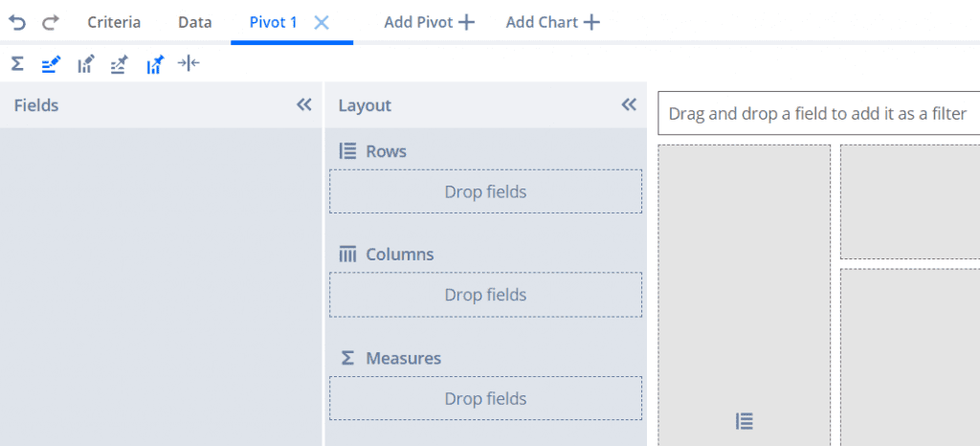The height and width of the screenshot is (446, 980).
Task: Click the filter drag-and-drop field box
Action: (x=818, y=114)
